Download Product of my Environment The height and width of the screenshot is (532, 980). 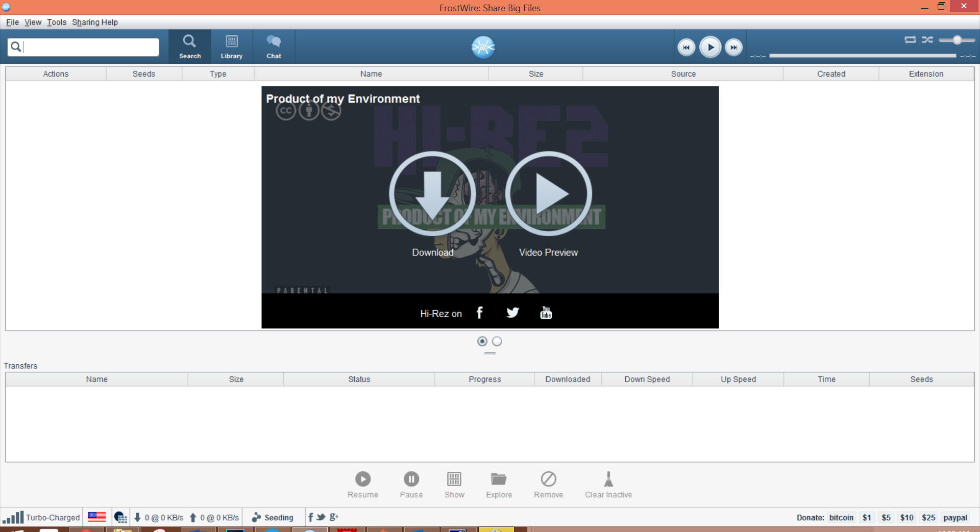432,194
